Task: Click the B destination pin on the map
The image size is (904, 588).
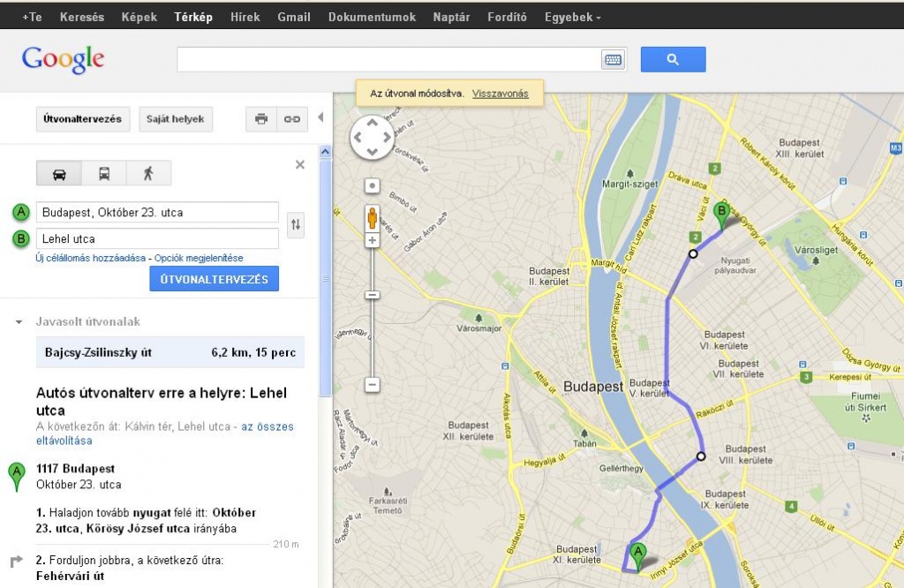Action: (x=721, y=215)
